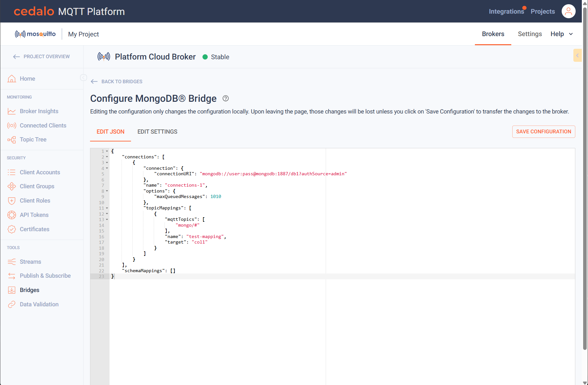This screenshot has height=385, width=588.
Task: Fold the object at line 3
Action: (107, 163)
